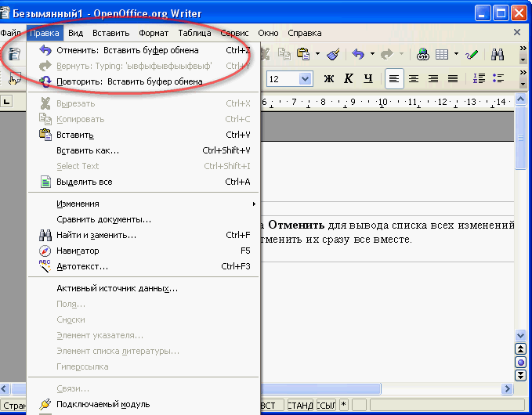Viewport: 532px width, 415px height.
Task: Open the Справка menu
Action: pyautogui.click(x=304, y=33)
